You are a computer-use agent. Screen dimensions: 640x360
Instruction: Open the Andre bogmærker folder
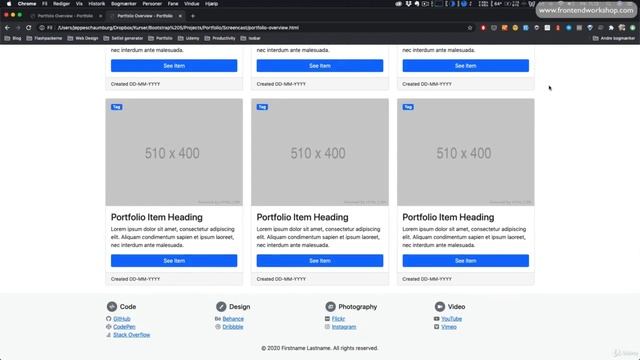click(x=614, y=38)
